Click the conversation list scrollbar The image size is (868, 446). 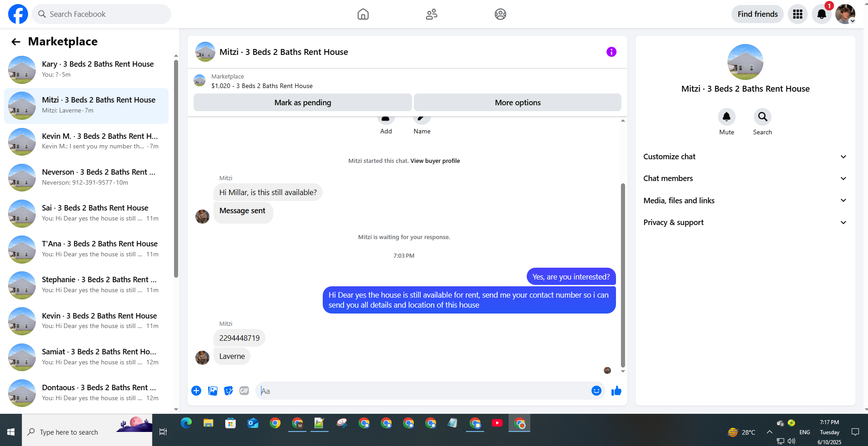point(176,168)
